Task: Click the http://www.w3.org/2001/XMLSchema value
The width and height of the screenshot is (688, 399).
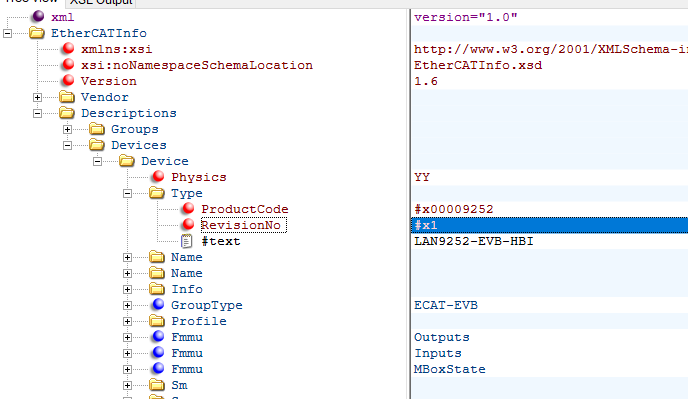Action: tap(551, 49)
